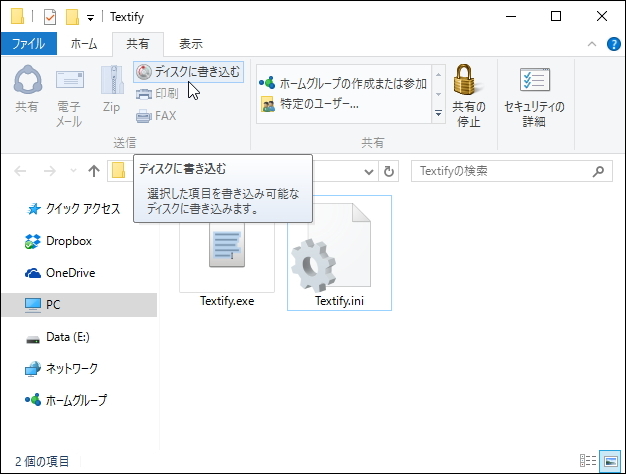Click New folder icon in quick access toolbar
Viewport: 626px width, 474px height.
[x=72, y=17]
